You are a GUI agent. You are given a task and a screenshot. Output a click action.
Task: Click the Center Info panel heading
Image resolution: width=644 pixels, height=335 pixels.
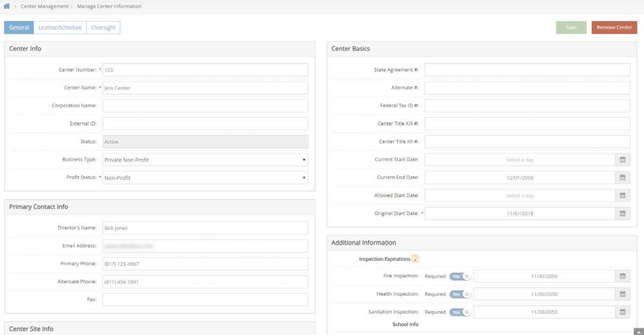tap(25, 48)
